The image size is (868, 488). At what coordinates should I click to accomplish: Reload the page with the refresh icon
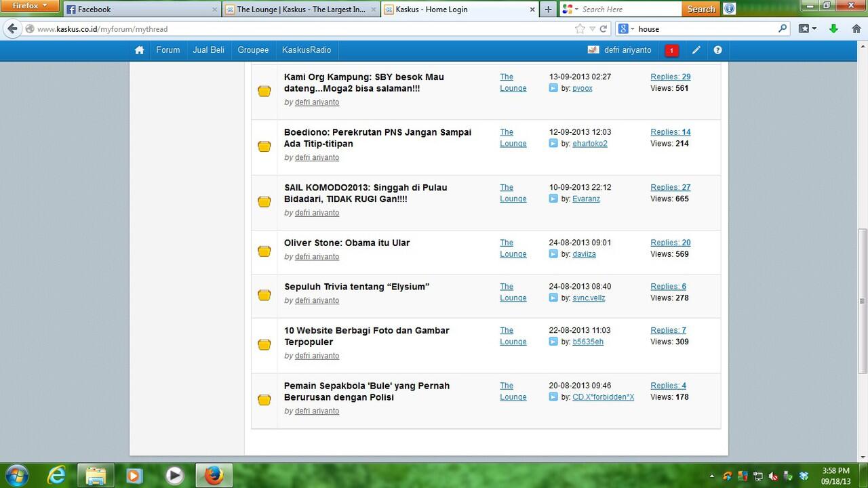(x=604, y=29)
